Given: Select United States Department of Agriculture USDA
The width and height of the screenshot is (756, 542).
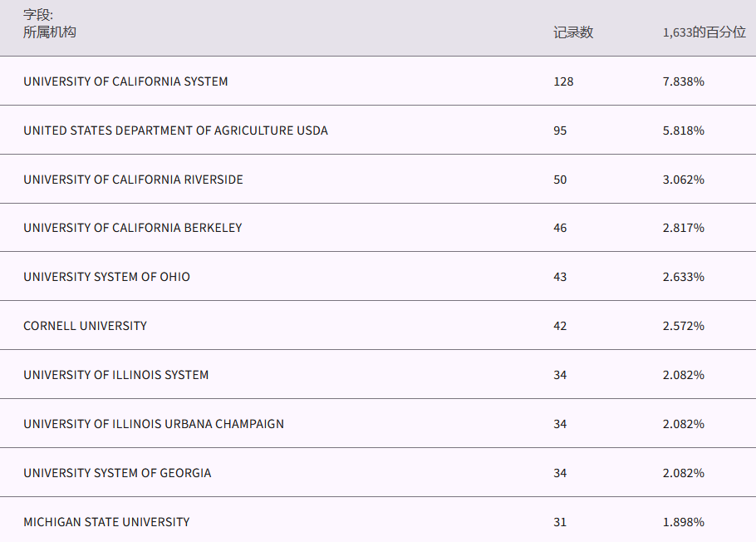Looking at the screenshot, I should coord(175,131).
